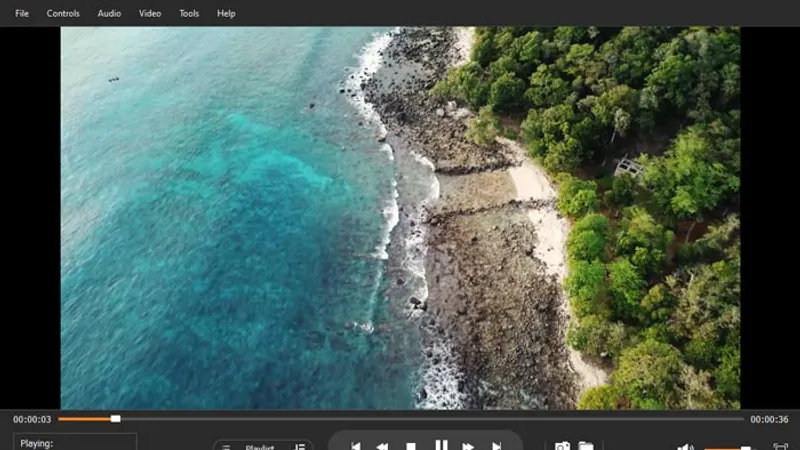Viewport: 800px width, 450px height.
Task: Open the folder icon beside snapshot
Action: pyautogui.click(x=586, y=446)
